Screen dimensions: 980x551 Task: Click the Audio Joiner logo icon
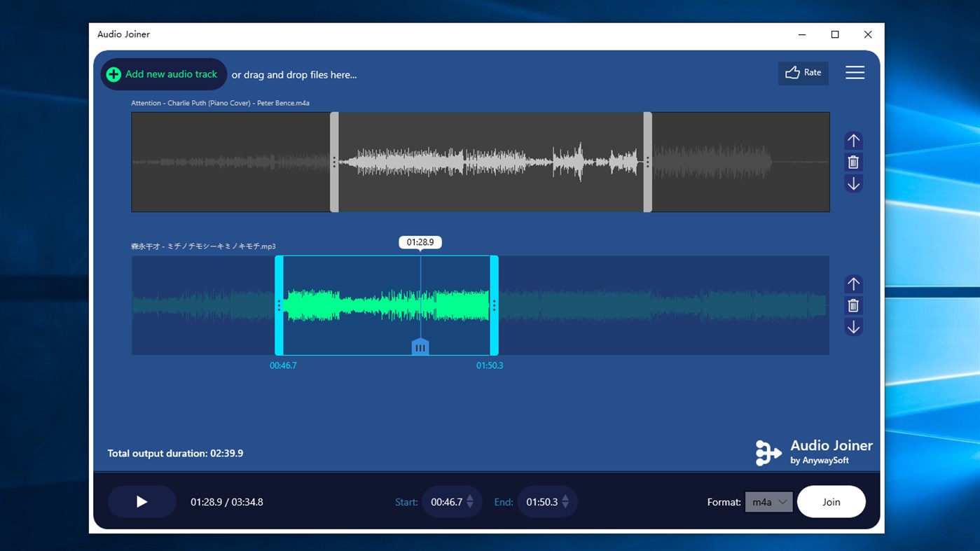click(x=768, y=452)
